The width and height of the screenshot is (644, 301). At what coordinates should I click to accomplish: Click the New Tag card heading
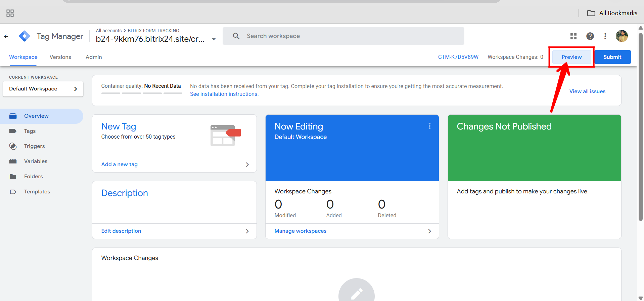pos(119,126)
